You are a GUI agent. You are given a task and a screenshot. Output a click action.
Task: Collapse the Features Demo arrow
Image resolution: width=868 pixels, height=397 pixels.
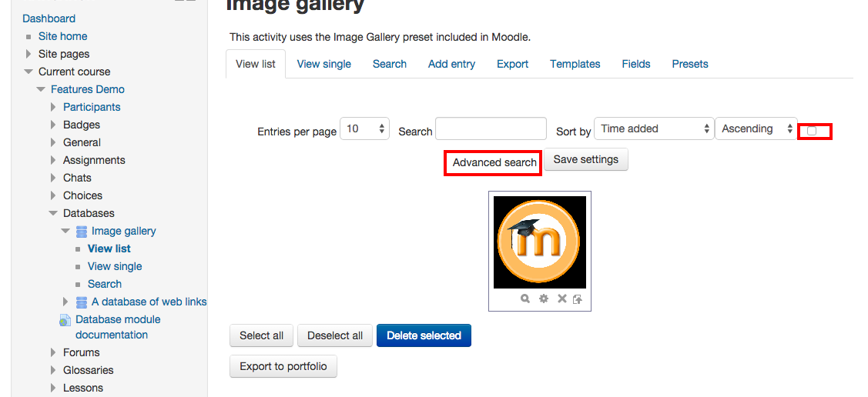click(x=40, y=89)
